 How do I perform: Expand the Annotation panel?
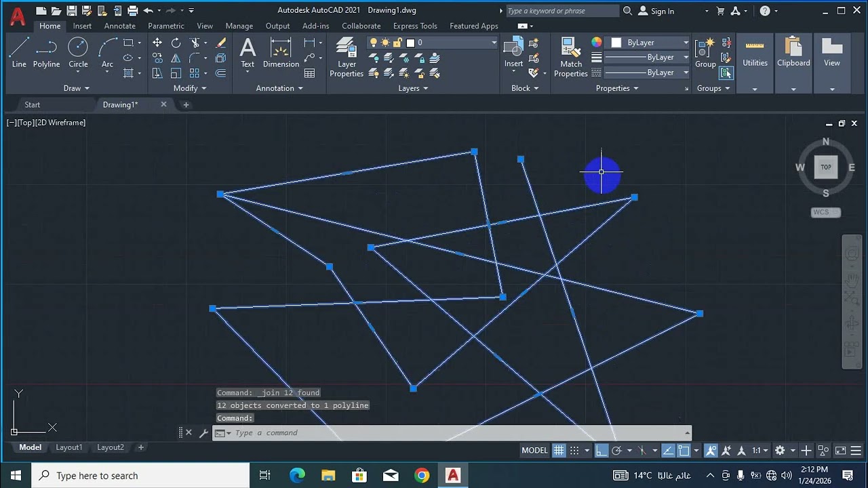click(279, 88)
